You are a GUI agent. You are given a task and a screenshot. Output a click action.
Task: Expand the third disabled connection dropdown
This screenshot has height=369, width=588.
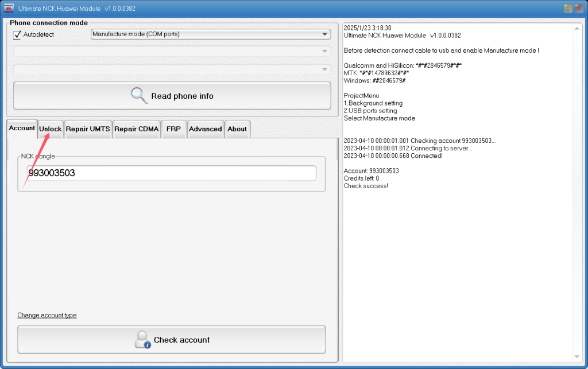172,69
